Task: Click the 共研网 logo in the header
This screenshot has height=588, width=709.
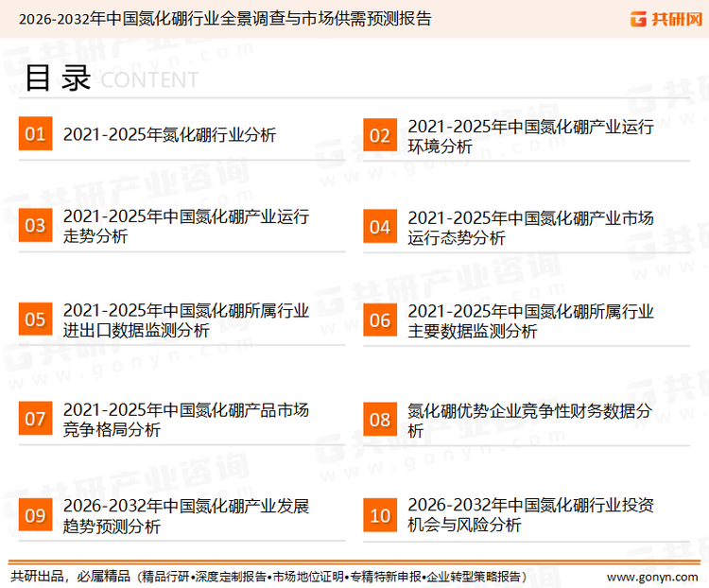Action: pos(666,19)
